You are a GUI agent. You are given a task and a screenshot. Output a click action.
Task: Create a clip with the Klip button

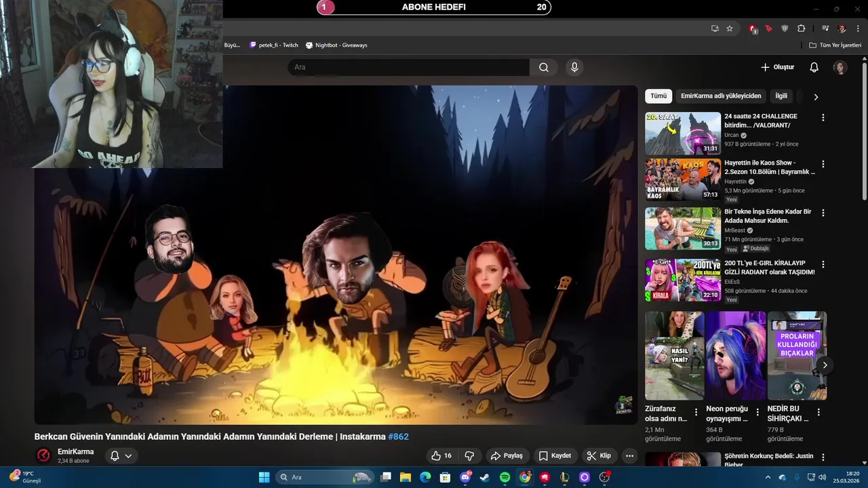pyautogui.click(x=599, y=455)
